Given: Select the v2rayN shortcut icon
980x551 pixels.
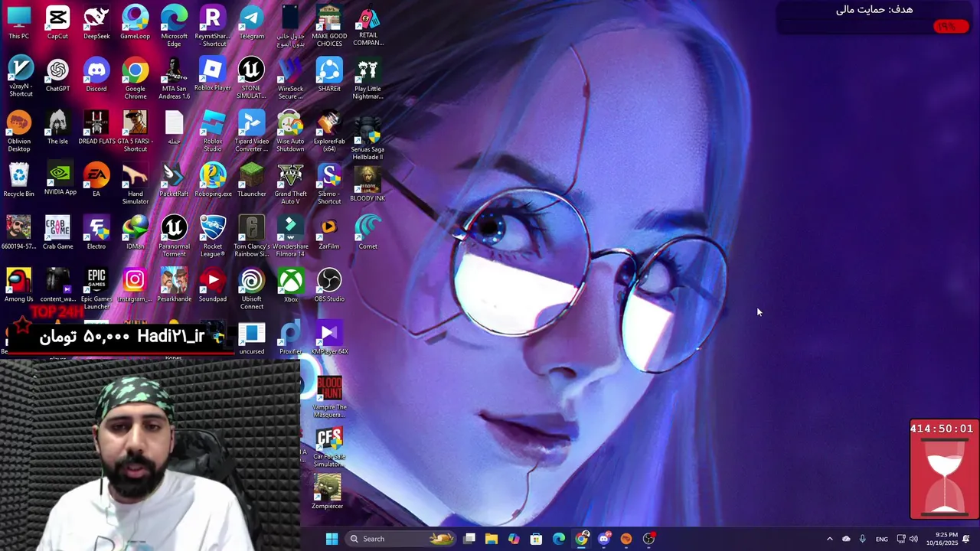Looking at the screenshot, I should click(x=21, y=77).
